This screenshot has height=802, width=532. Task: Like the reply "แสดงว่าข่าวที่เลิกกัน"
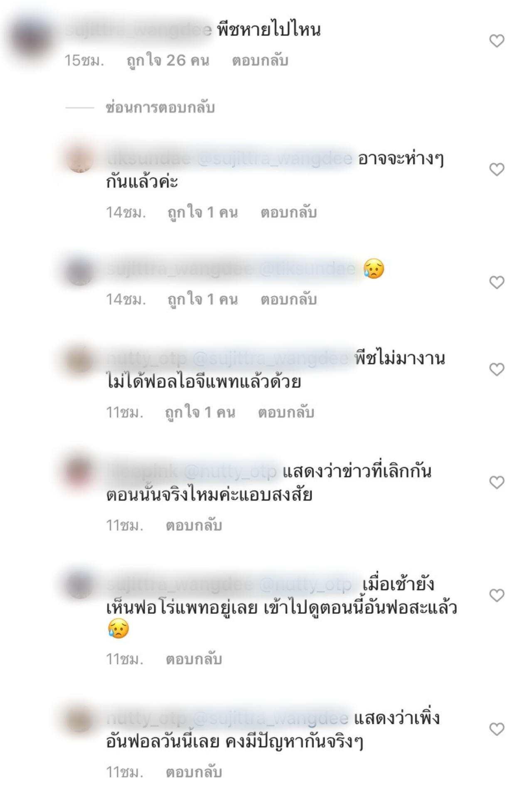497,482
